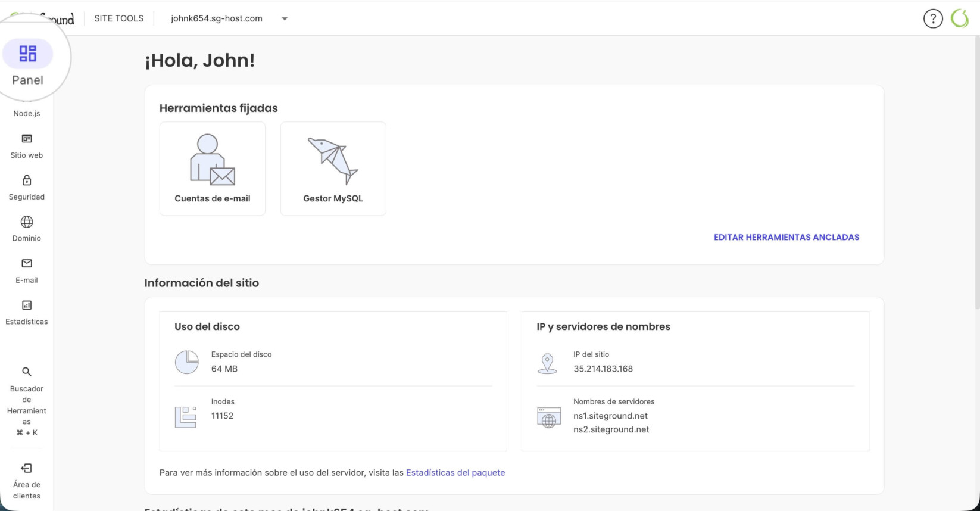Click EDITAR HERRAMIENTAS ANCLADAS link

pyautogui.click(x=787, y=237)
